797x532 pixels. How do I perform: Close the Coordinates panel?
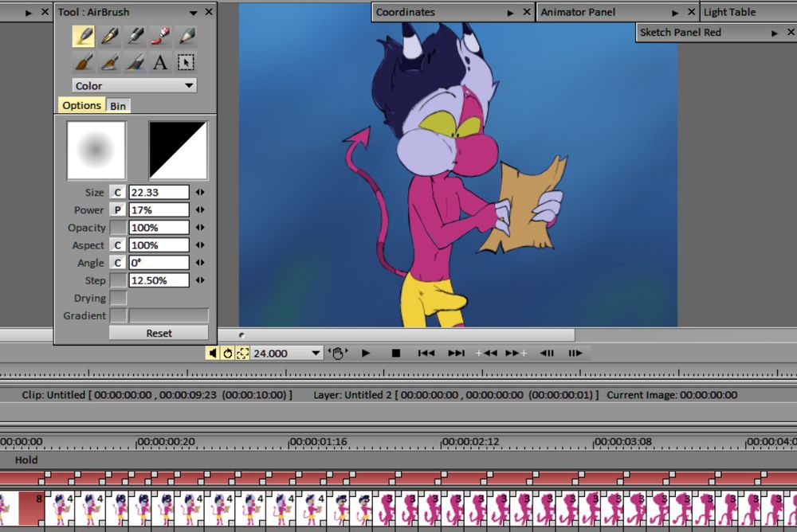[527, 12]
